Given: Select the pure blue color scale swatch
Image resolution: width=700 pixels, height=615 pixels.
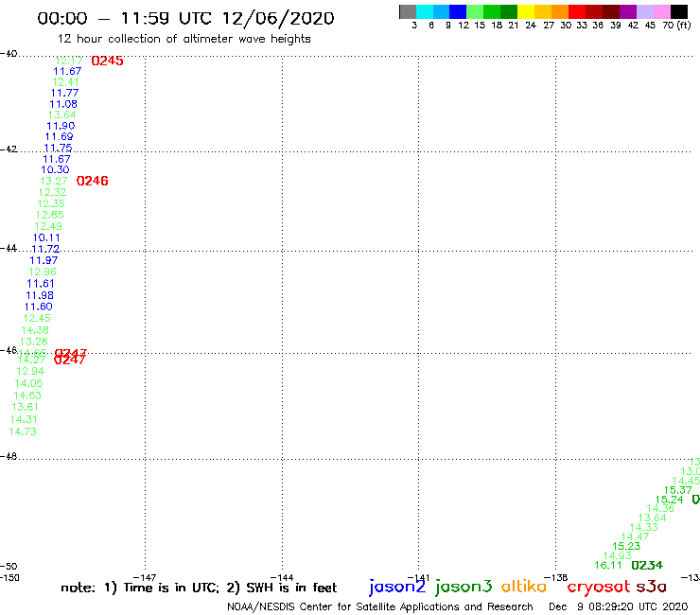Looking at the screenshot, I should [x=458, y=11].
